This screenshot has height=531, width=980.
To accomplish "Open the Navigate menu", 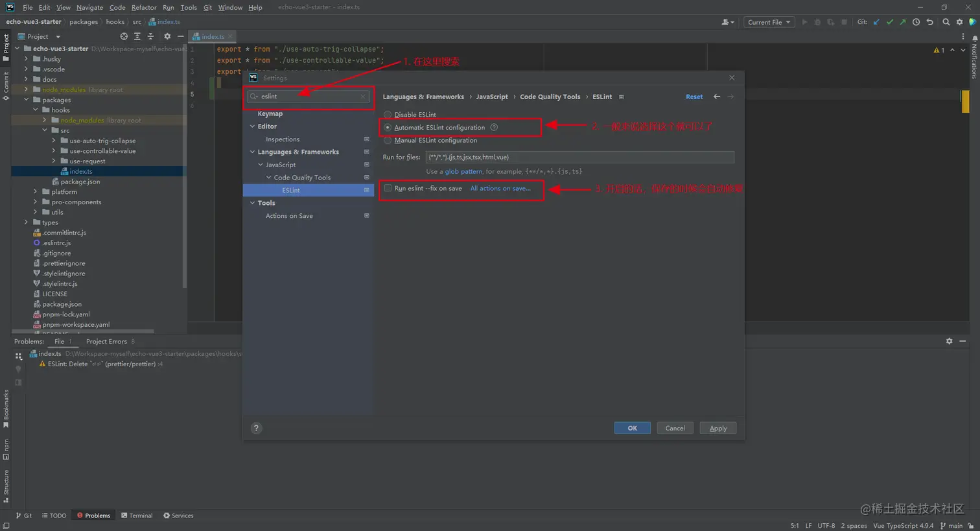I will click(x=89, y=7).
